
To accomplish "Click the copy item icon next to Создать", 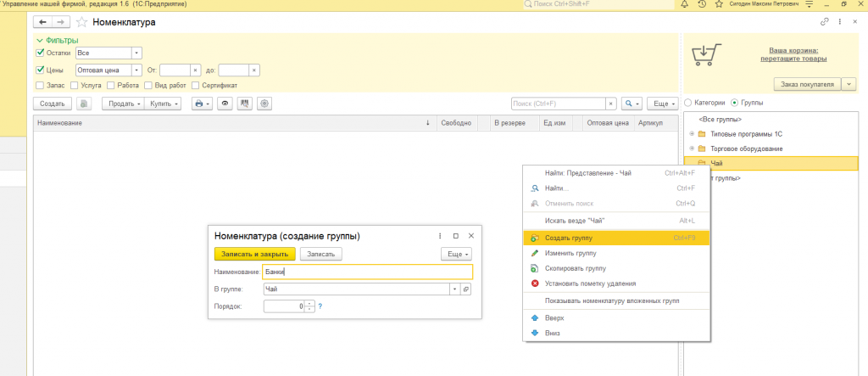I will point(84,104).
